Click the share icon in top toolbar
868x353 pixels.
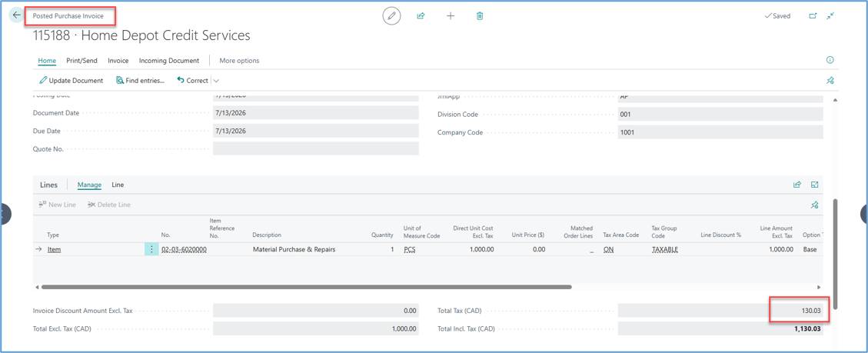pos(421,16)
